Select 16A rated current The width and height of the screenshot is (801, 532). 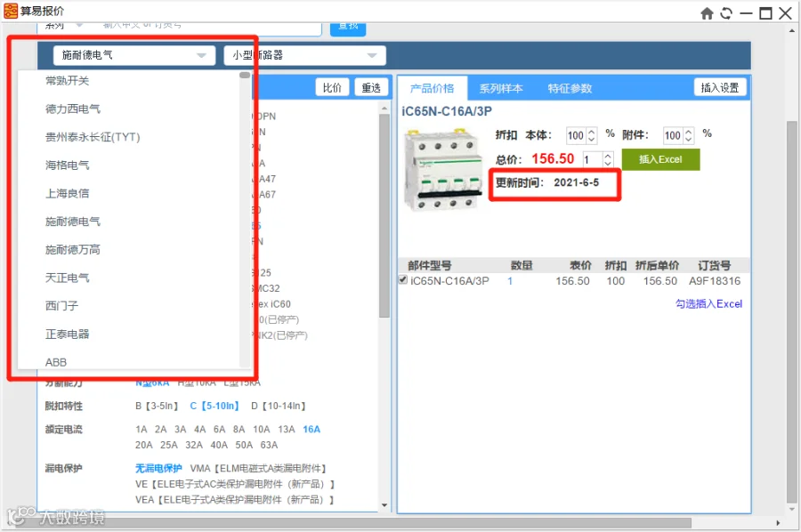[311, 430]
